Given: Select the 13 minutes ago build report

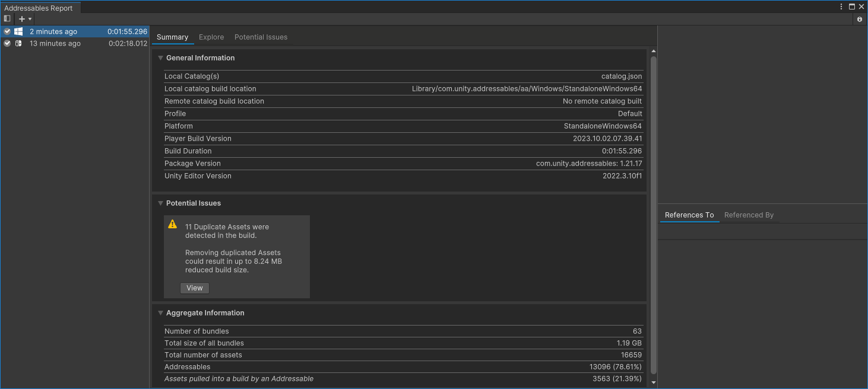Looking at the screenshot, I should pos(55,43).
